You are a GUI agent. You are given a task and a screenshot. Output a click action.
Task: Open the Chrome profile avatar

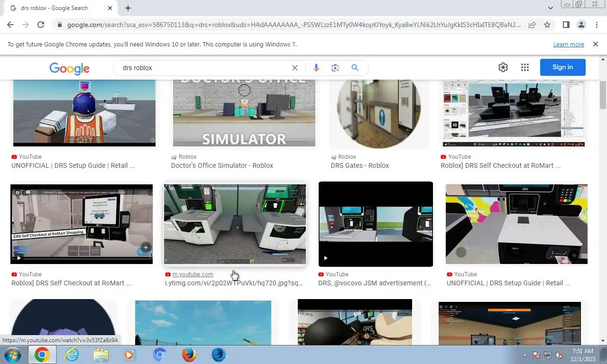coord(581,25)
